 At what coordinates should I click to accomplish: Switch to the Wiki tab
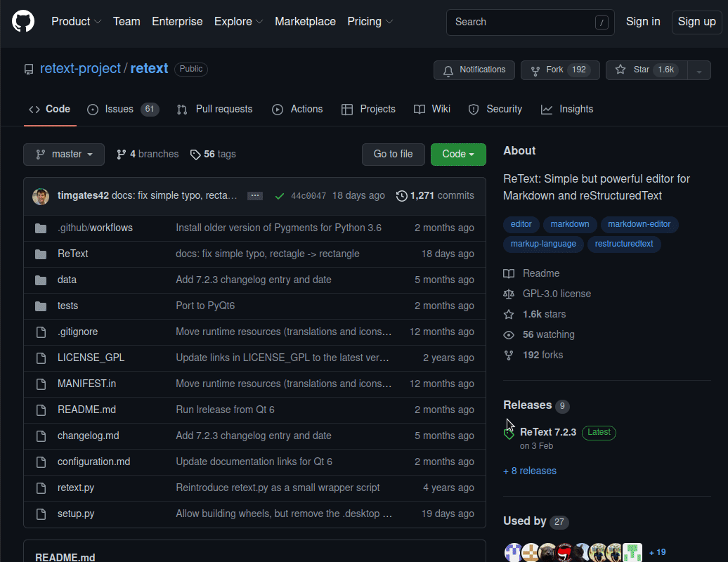[431, 109]
